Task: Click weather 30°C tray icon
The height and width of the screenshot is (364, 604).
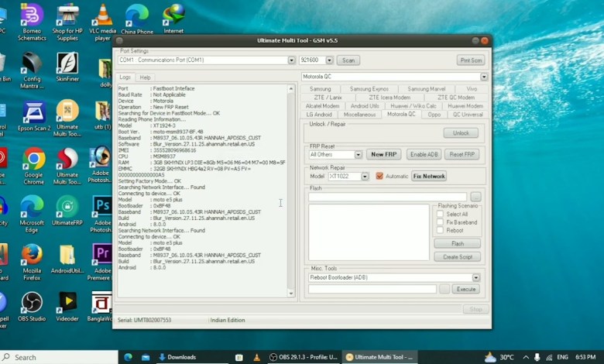Action: click(499, 357)
